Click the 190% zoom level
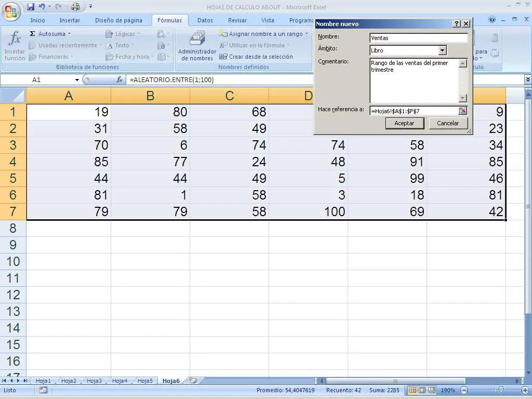This screenshot has height=399, width=532. point(447,390)
